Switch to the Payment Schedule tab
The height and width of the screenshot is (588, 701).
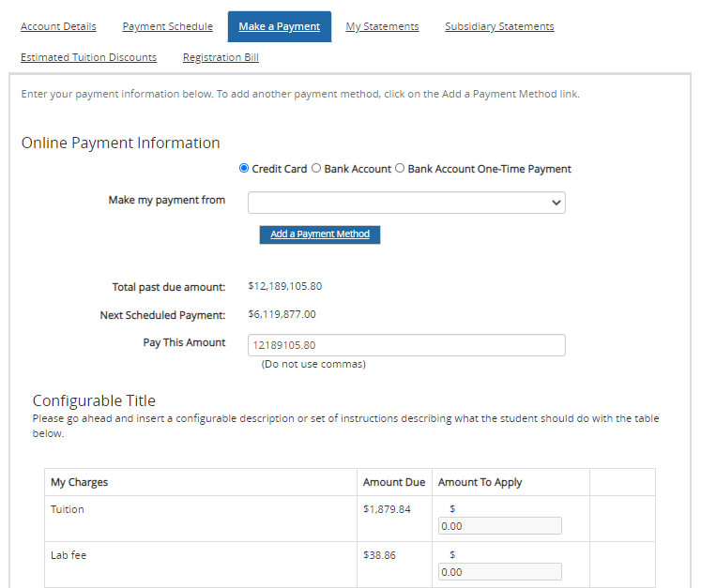click(167, 26)
